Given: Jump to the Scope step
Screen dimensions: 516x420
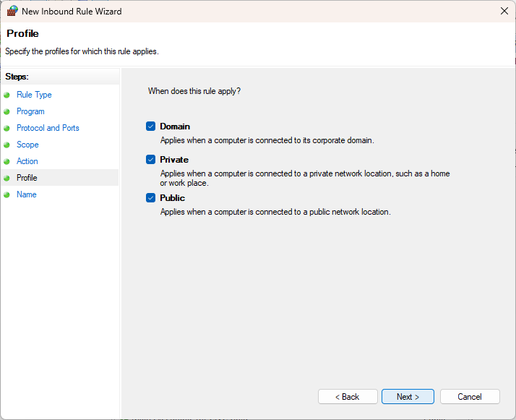Looking at the screenshot, I should 27,145.
